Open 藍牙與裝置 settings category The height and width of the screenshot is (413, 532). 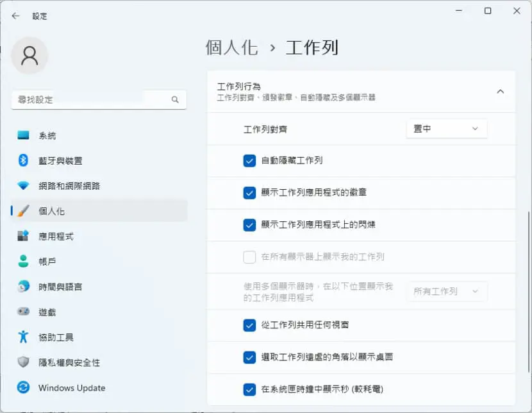(99, 160)
